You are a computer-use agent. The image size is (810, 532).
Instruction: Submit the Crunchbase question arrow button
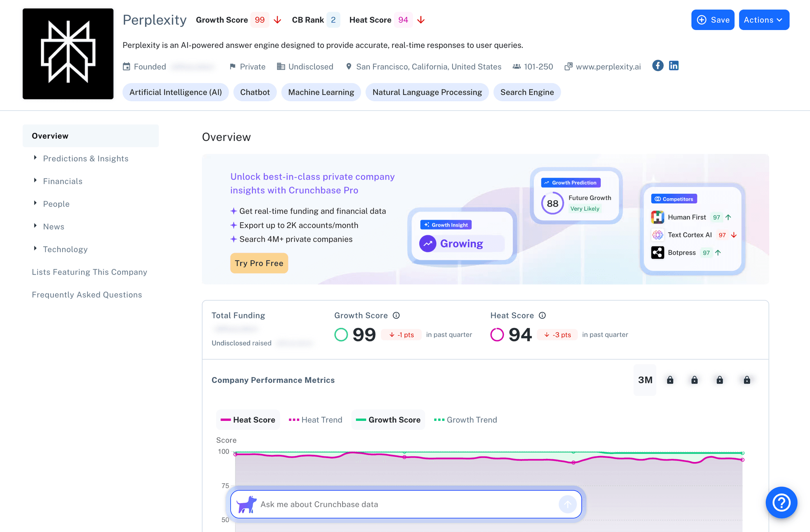[568, 504]
